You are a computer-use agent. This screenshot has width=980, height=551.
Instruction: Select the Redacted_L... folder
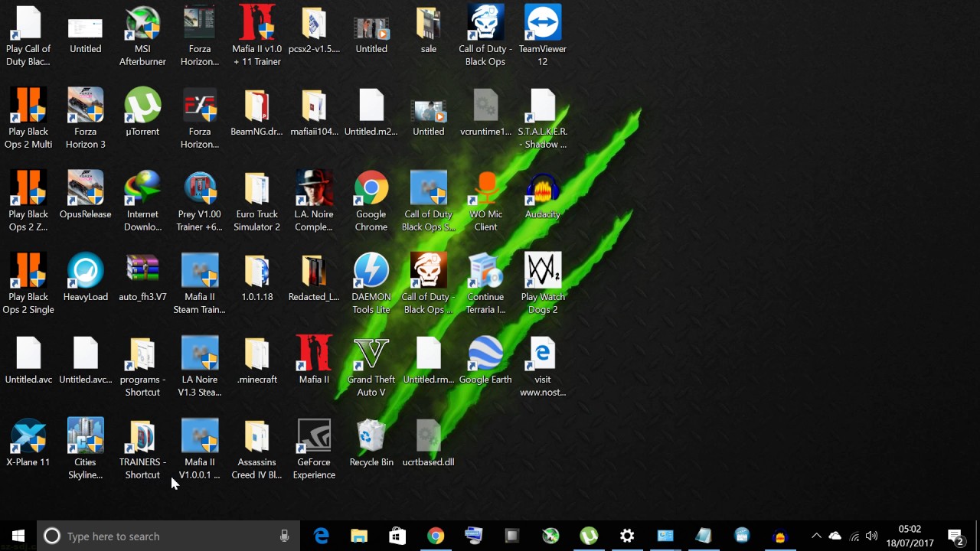[x=314, y=277]
